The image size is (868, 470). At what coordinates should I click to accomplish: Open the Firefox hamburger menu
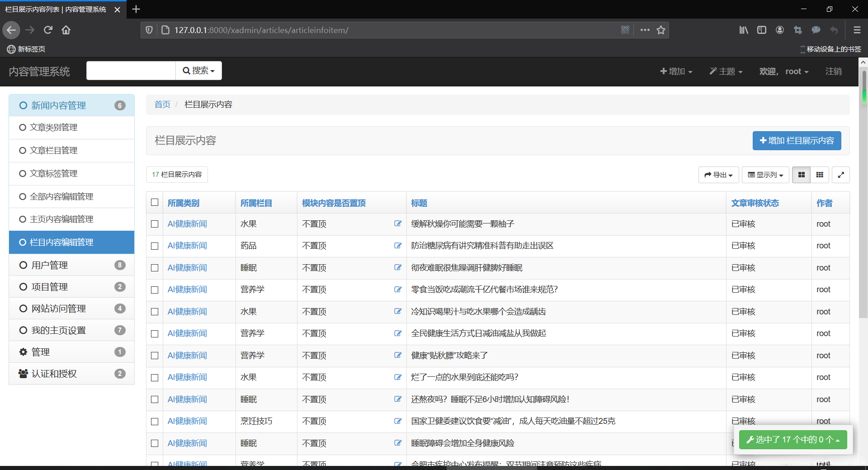point(857,30)
